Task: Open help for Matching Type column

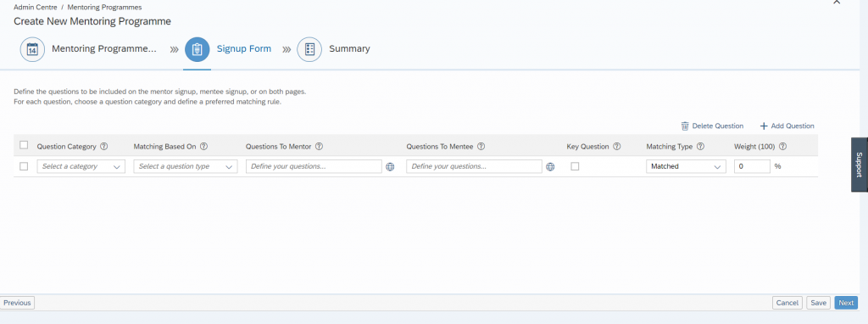Action: [x=700, y=147]
